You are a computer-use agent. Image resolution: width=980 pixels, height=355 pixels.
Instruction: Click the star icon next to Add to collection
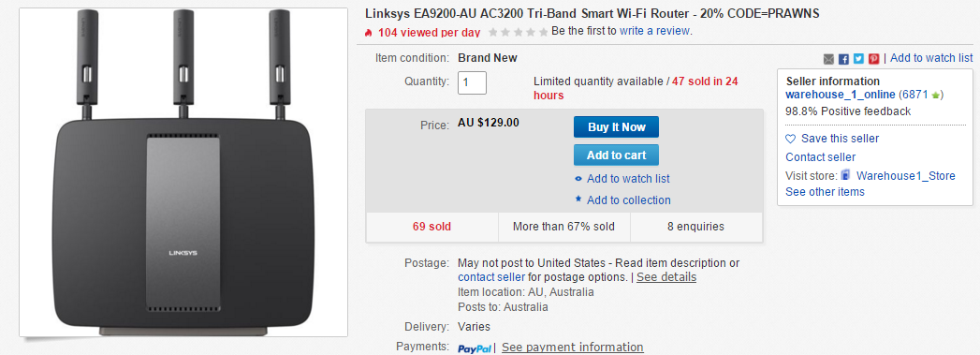point(578,200)
